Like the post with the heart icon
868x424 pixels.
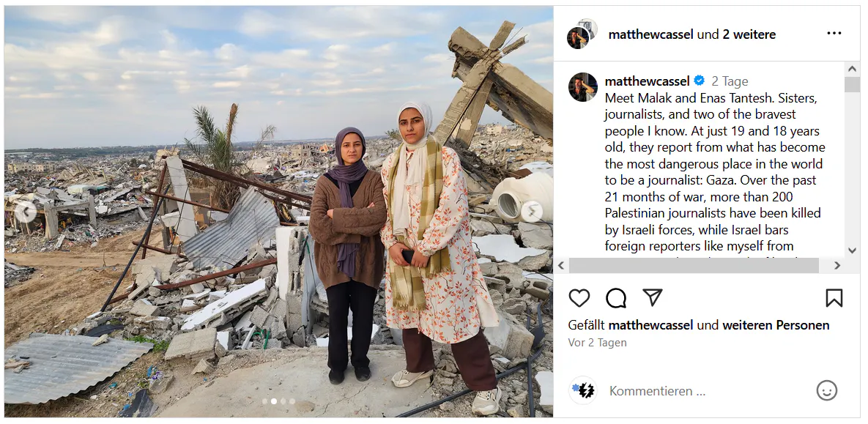(x=579, y=298)
